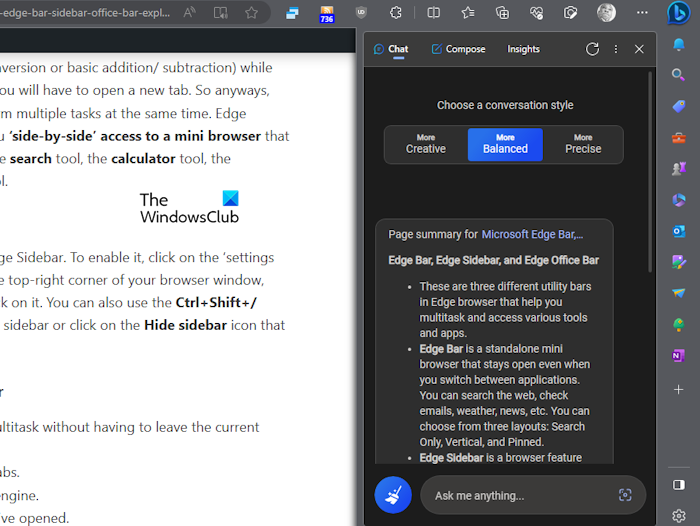Add this page to favorites with star icon

251,13
